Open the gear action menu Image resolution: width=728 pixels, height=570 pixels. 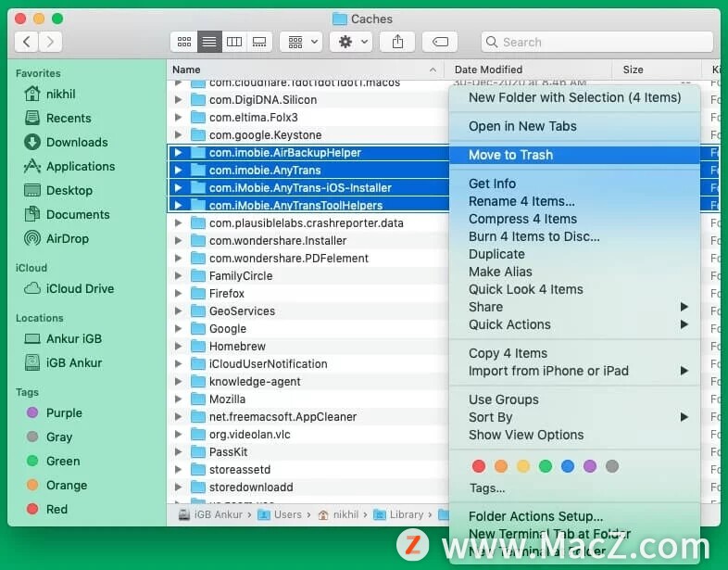[x=351, y=43]
